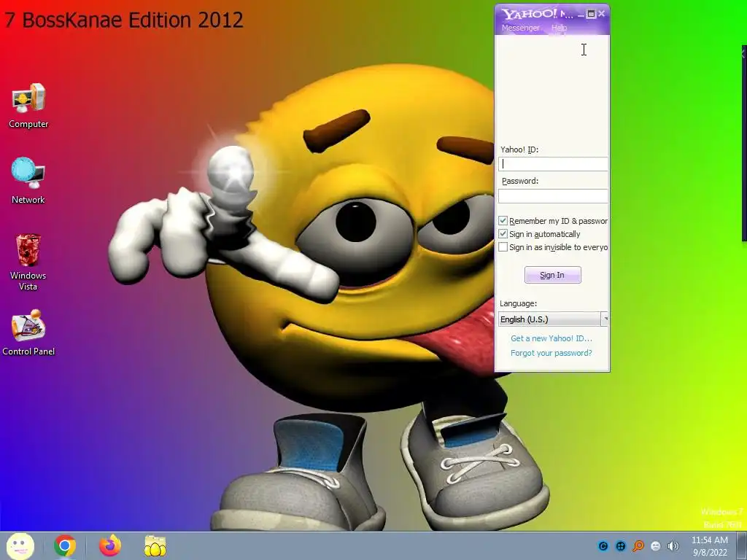747x560 pixels.
Task: Click the Sign In button
Action: 553,275
